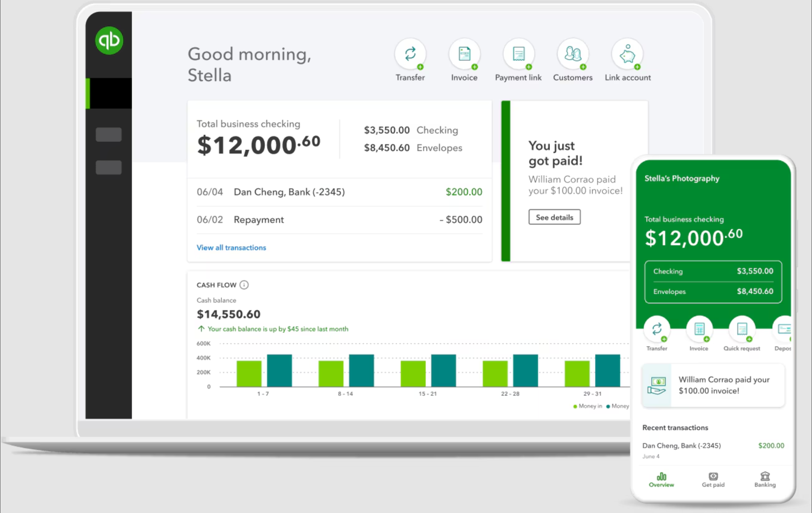Tap the Recent transactions heading on phone

pyautogui.click(x=675, y=427)
